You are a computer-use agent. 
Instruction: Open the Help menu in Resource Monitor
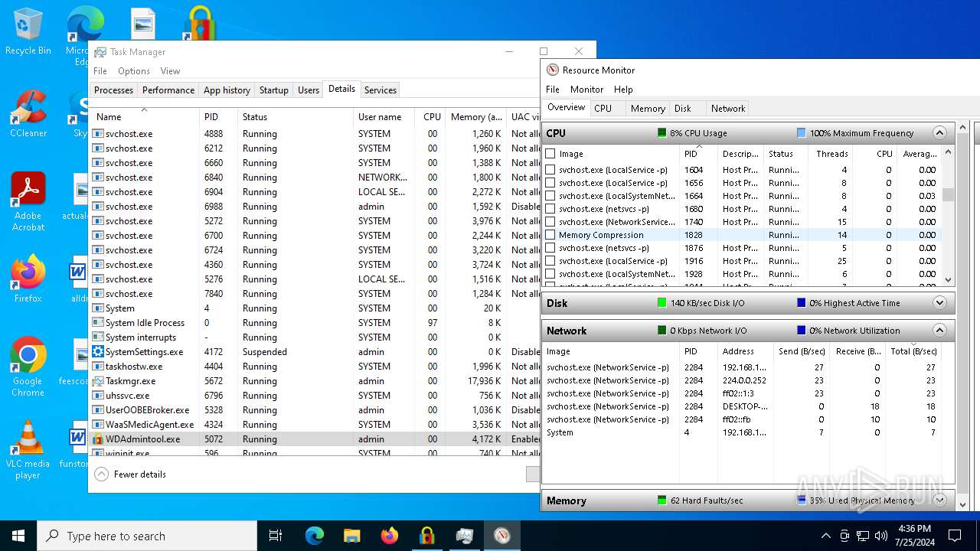point(623,90)
